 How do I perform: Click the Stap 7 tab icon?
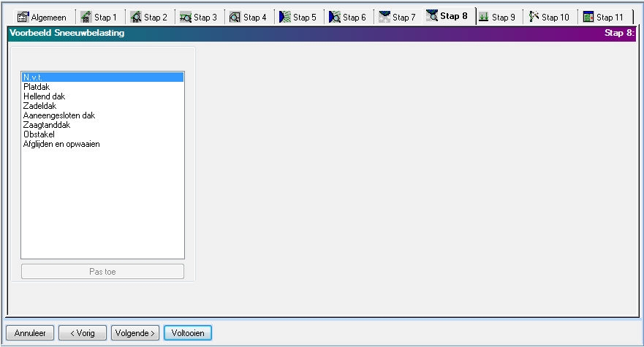[x=384, y=18]
